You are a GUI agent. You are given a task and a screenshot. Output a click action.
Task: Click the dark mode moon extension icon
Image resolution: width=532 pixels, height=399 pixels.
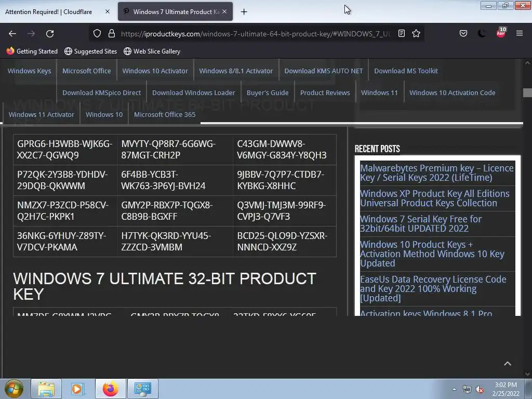tap(482, 34)
